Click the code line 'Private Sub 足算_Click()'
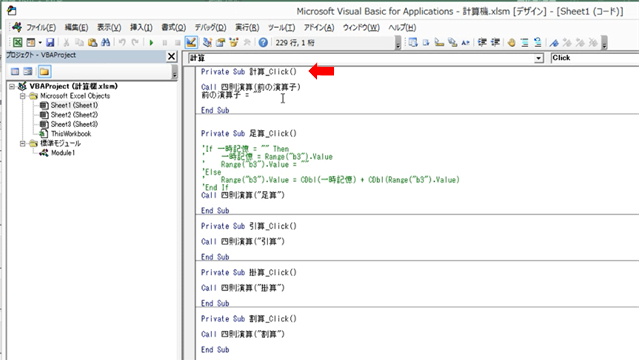Screen dimensions: 640x360 [x=249, y=133]
